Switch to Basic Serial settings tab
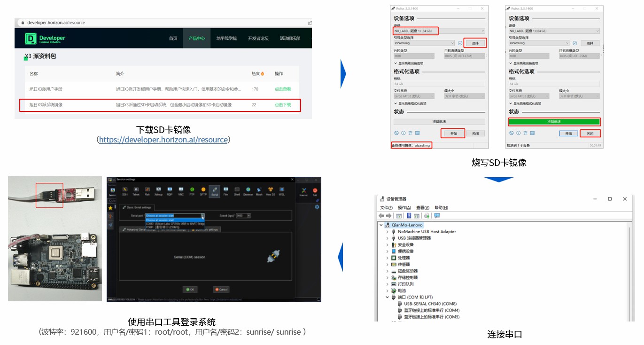The height and width of the screenshot is (345, 644). (x=137, y=207)
